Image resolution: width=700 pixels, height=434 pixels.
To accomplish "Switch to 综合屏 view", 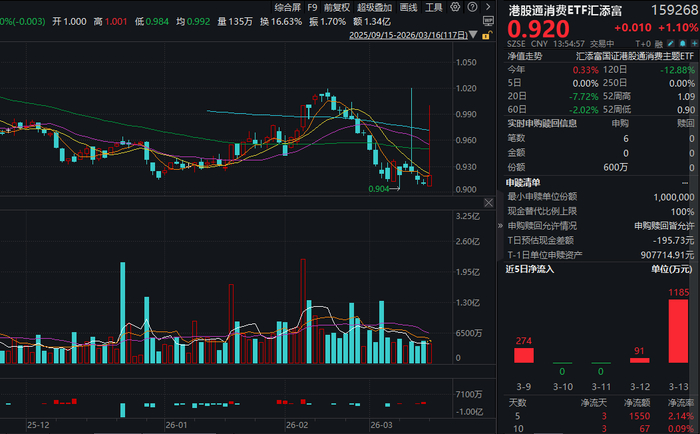I will click(x=288, y=8).
